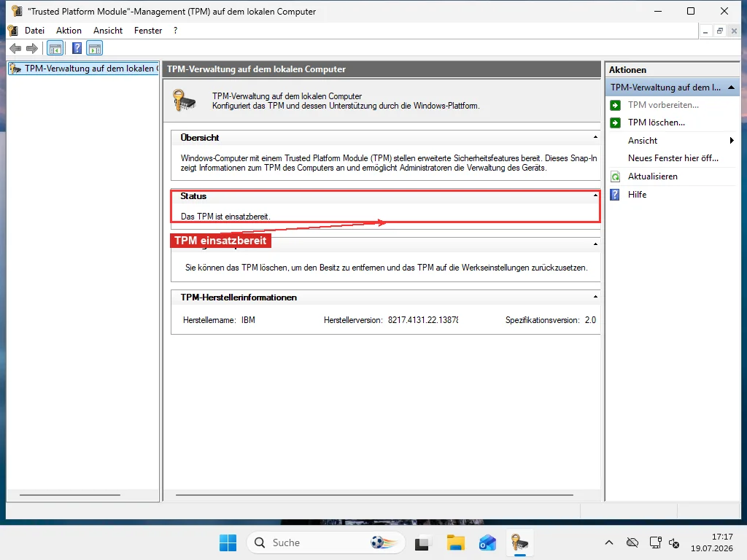Click the Ansicht action in Aktionen pane
The image size is (747, 560).
click(642, 141)
